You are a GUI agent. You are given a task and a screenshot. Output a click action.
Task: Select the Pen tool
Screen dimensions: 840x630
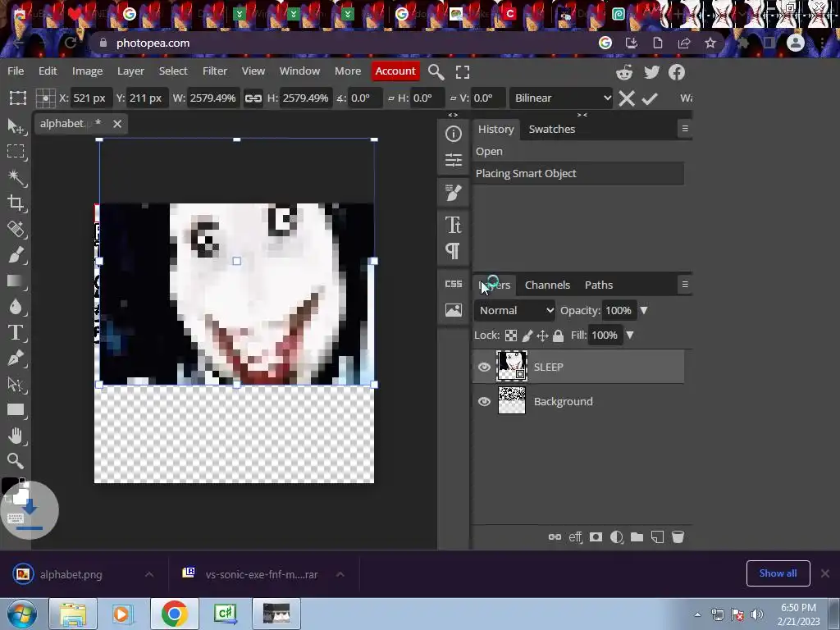tap(16, 358)
